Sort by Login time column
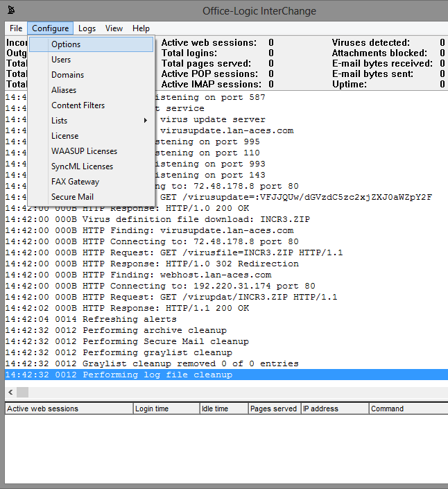Image resolution: width=448 pixels, height=489 pixels. (x=166, y=409)
